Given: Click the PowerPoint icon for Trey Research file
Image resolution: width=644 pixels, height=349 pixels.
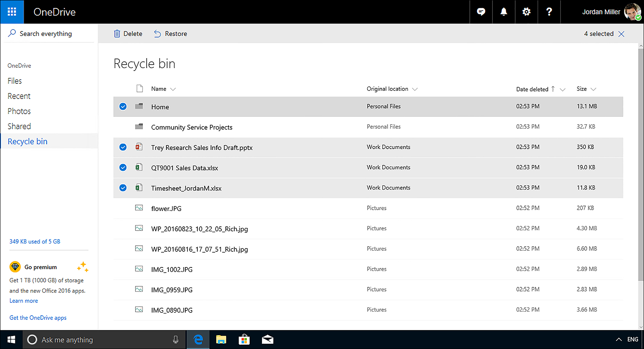Looking at the screenshot, I should [x=139, y=147].
